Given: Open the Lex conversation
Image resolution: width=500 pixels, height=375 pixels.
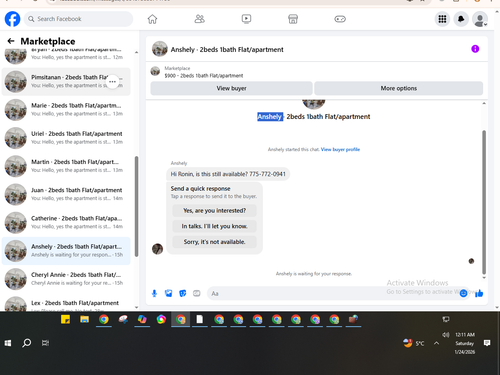Looking at the screenshot, I should [66, 304].
